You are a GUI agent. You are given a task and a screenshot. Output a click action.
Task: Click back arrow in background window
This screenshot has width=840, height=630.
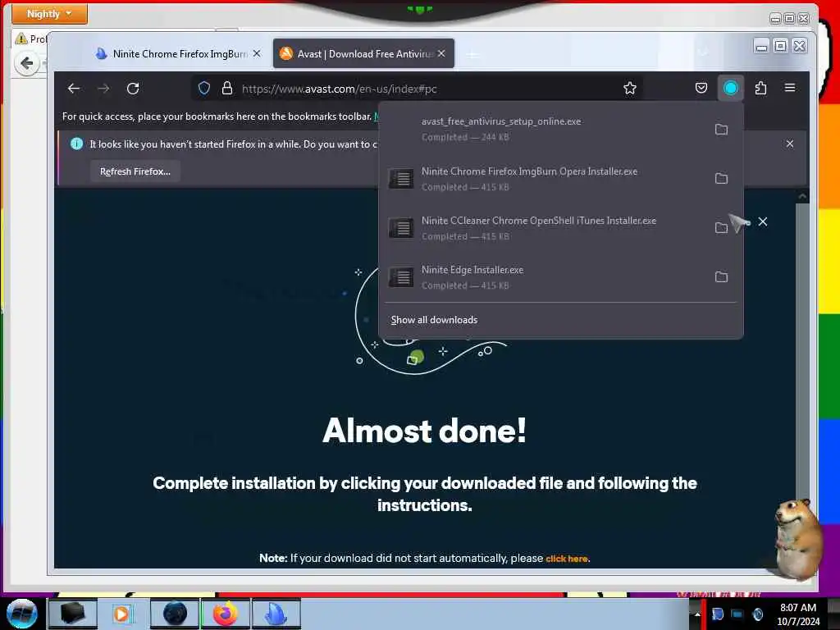pyautogui.click(x=26, y=64)
